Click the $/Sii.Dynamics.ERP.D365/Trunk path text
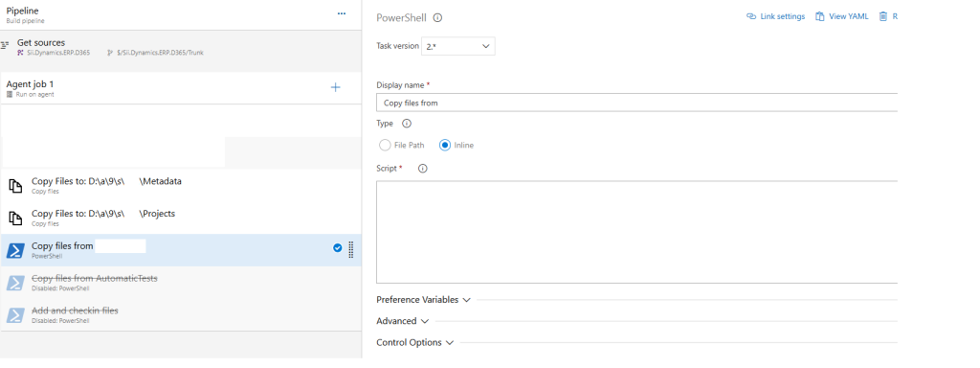The width and height of the screenshot is (980, 368). point(160,54)
